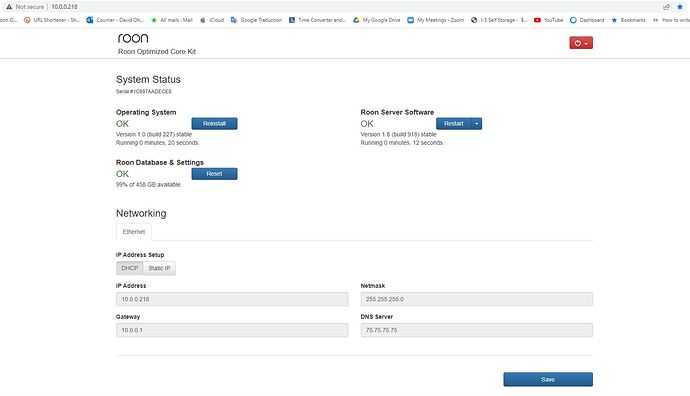Click the bookmark star icon in address bar

[x=680, y=7]
